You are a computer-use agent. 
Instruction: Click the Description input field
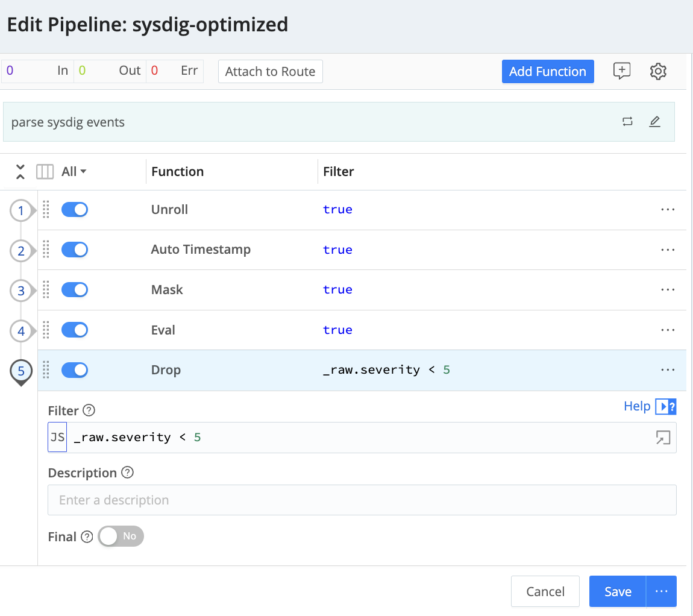click(x=362, y=500)
